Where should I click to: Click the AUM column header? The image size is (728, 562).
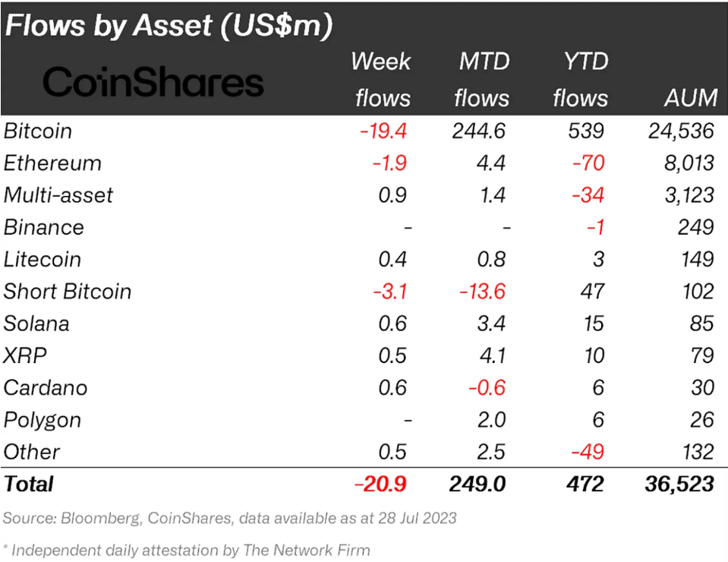[689, 97]
